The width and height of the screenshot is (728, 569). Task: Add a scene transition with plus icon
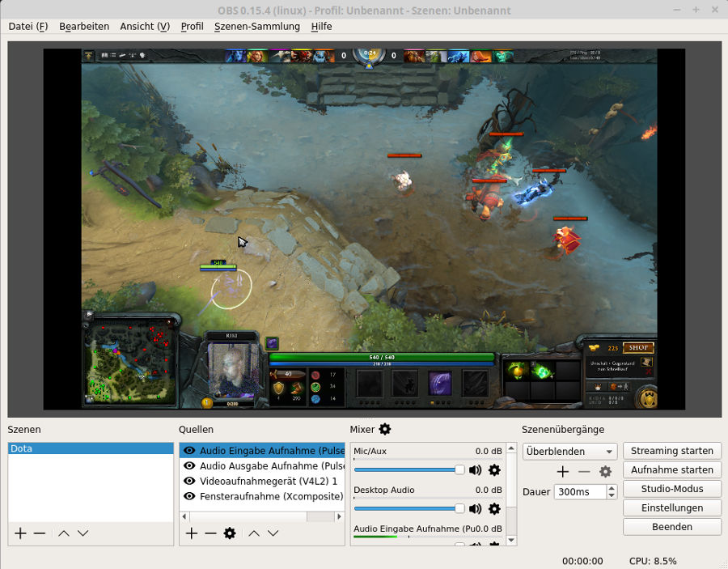click(x=563, y=472)
